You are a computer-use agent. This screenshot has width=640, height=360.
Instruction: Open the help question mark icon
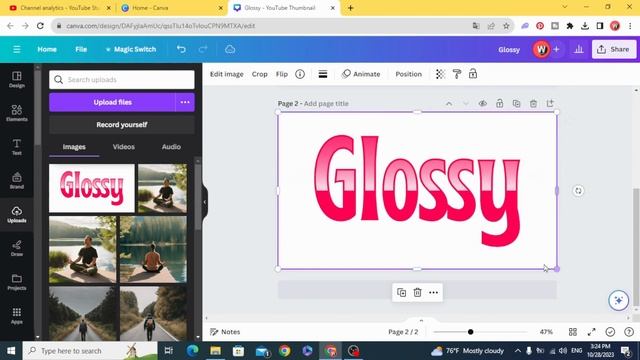click(629, 332)
